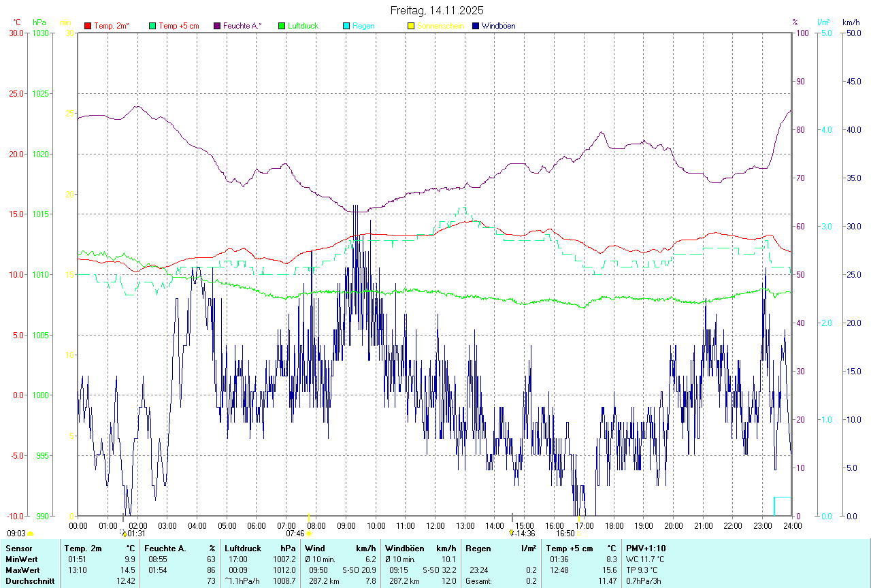Click the red Temp. 2m legend swatch
This screenshot has height=588, width=871.
pyautogui.click(x=88, y=26)
